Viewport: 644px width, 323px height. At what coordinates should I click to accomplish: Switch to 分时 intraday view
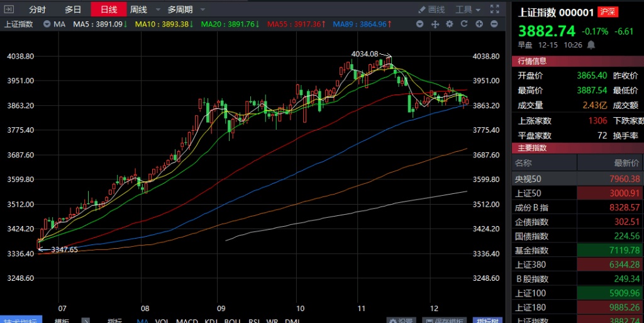pos(37,9)
